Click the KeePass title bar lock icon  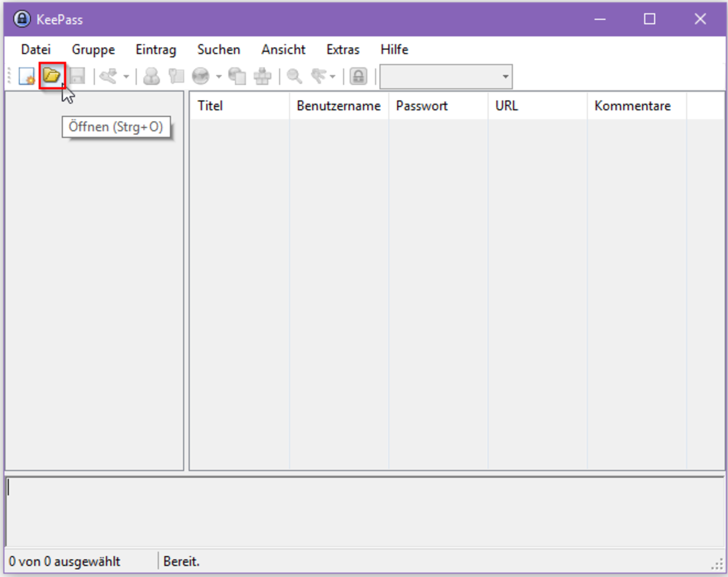[x=22, y=19]
